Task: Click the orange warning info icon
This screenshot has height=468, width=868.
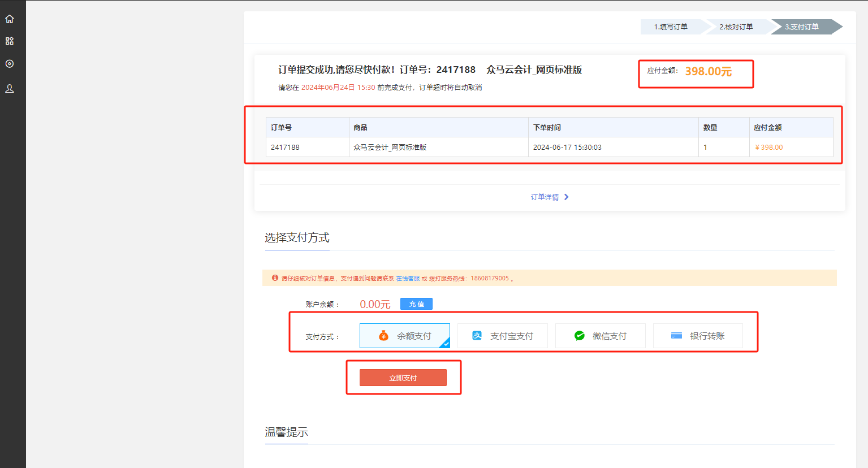Action: tap(275, 278)
